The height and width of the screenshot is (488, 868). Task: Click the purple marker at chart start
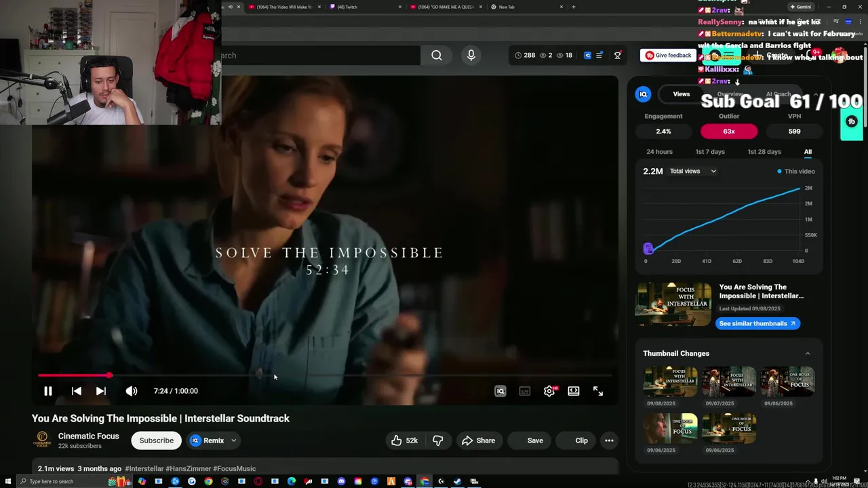pos(648,249)
